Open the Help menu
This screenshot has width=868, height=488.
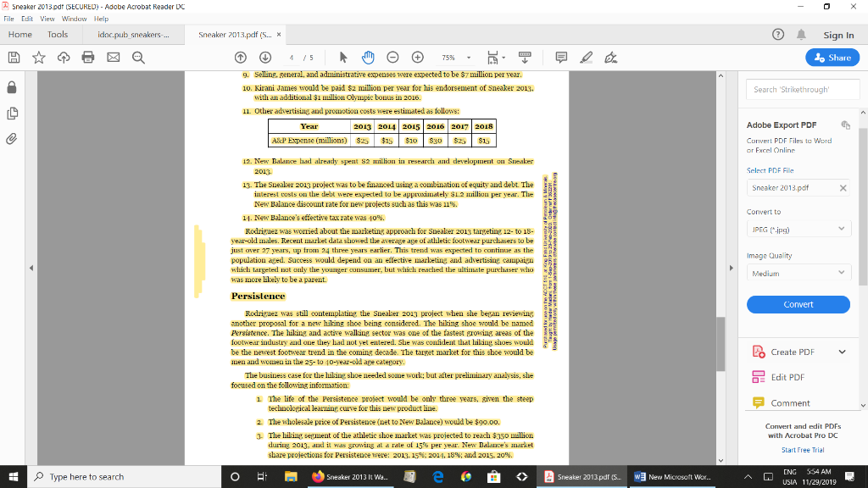point(102,19)
